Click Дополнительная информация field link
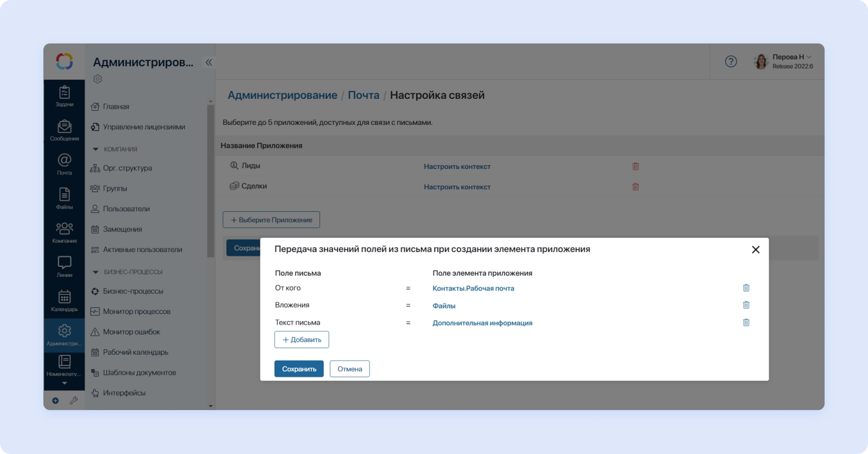The height and width of the screenshot is (454, 868). [x=482, y=323]
